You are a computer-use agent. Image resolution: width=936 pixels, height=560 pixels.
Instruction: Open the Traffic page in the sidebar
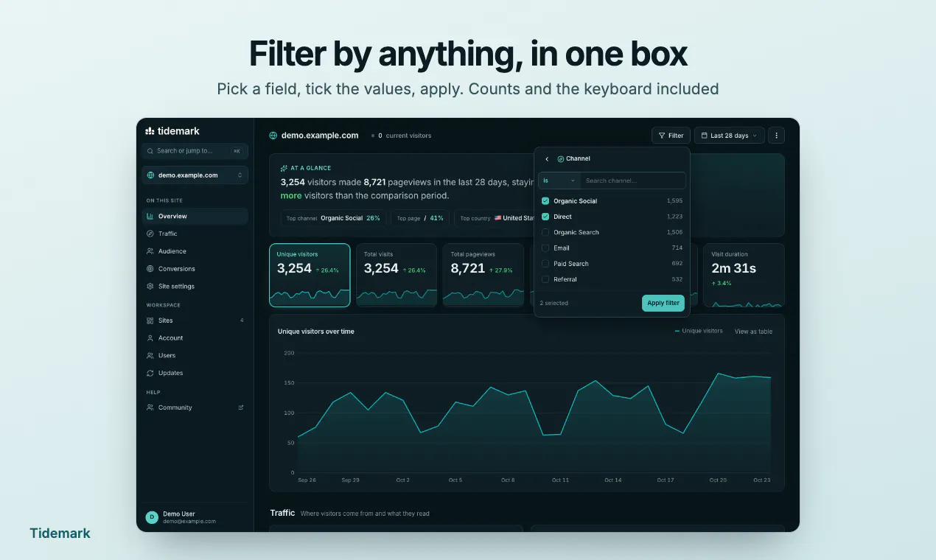tap(195, 234)
